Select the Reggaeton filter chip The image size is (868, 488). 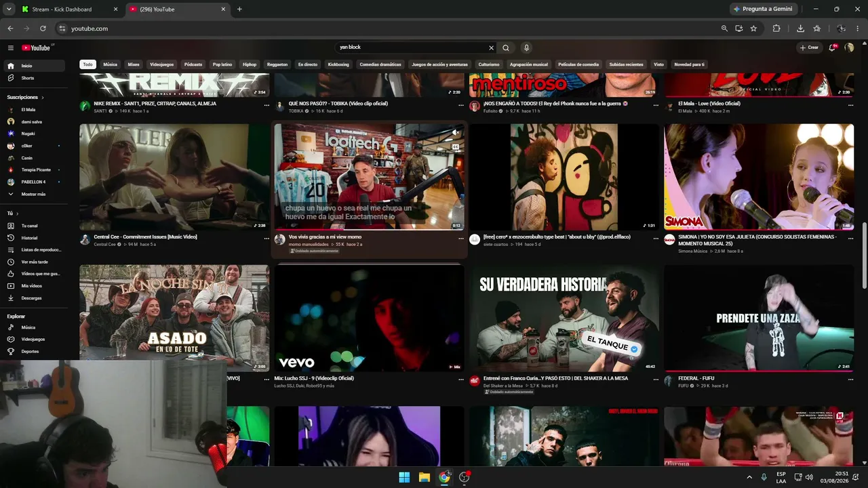pyautogui.click(x=277, y=64)
